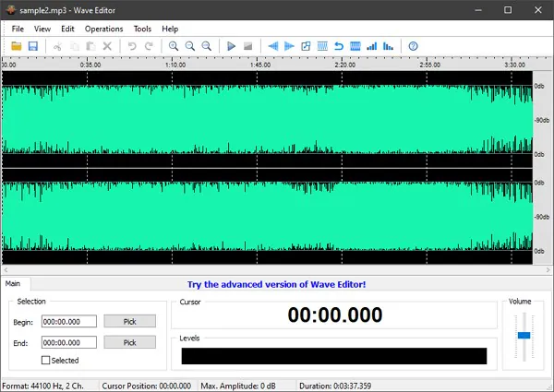Click the Redo arrow icon

click(x=149, y=46)
